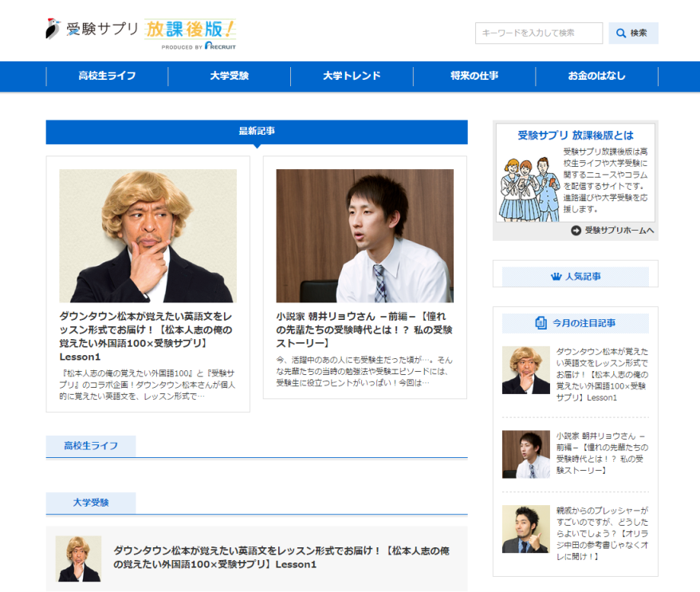Click the 放課後版 site title logo
The height and width of the screenshot is (592, 700).
(190, 31)
